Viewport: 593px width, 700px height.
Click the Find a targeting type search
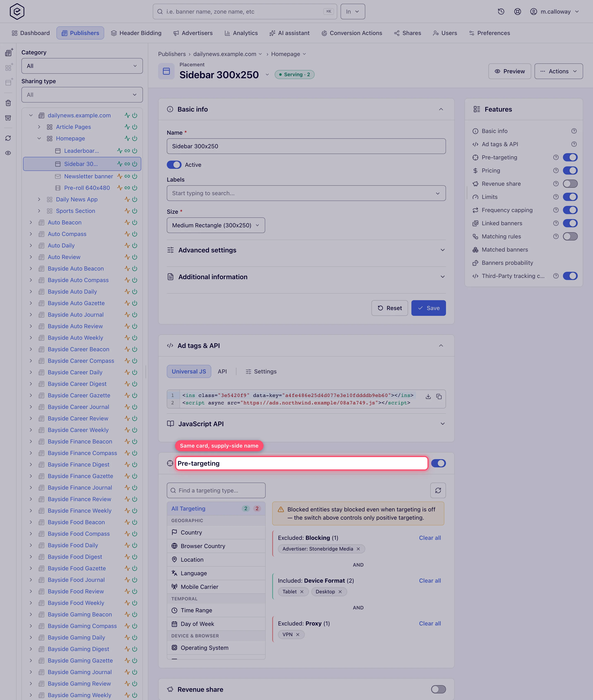216,490
